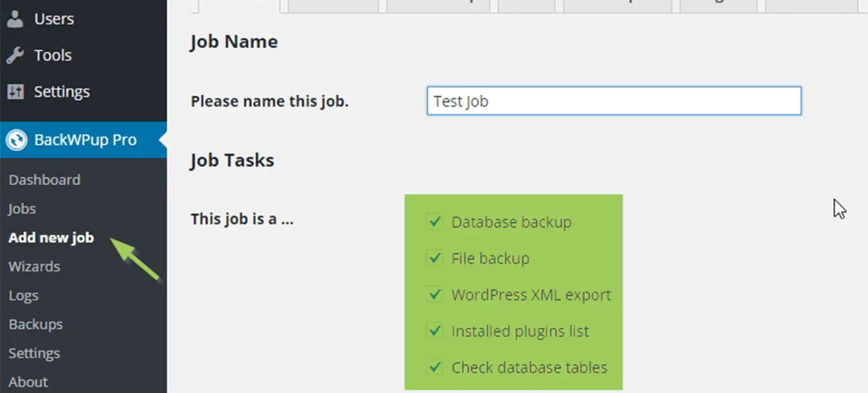The image size is (868, 393).
Task: Go to the BackWPup Dashboard
Action: pos(44,180)
